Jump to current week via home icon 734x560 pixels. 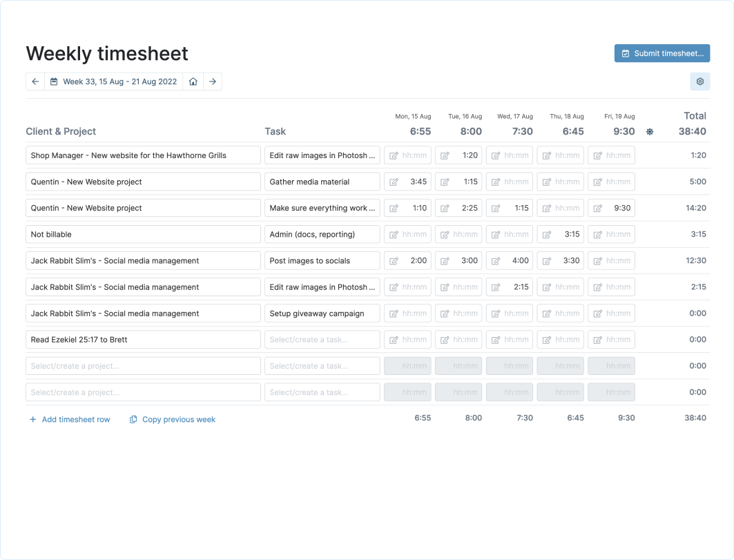194,81
